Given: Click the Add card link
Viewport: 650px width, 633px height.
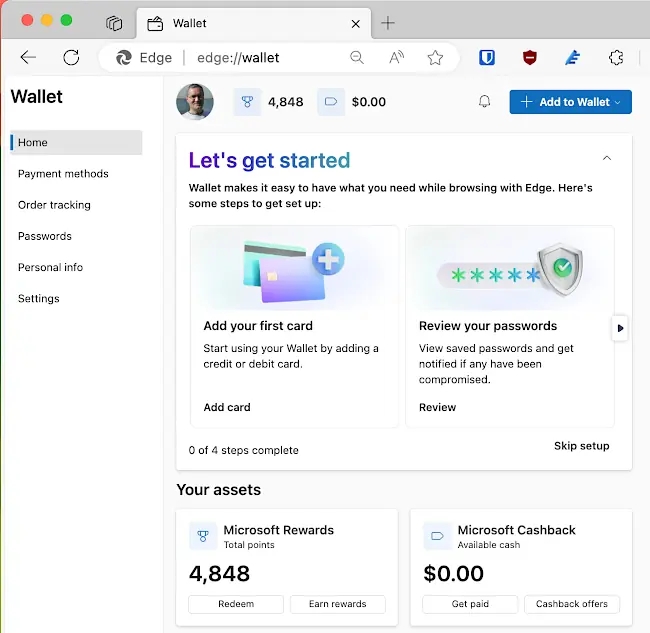Looking at the screenshot, I should click(x=227, y=407).
